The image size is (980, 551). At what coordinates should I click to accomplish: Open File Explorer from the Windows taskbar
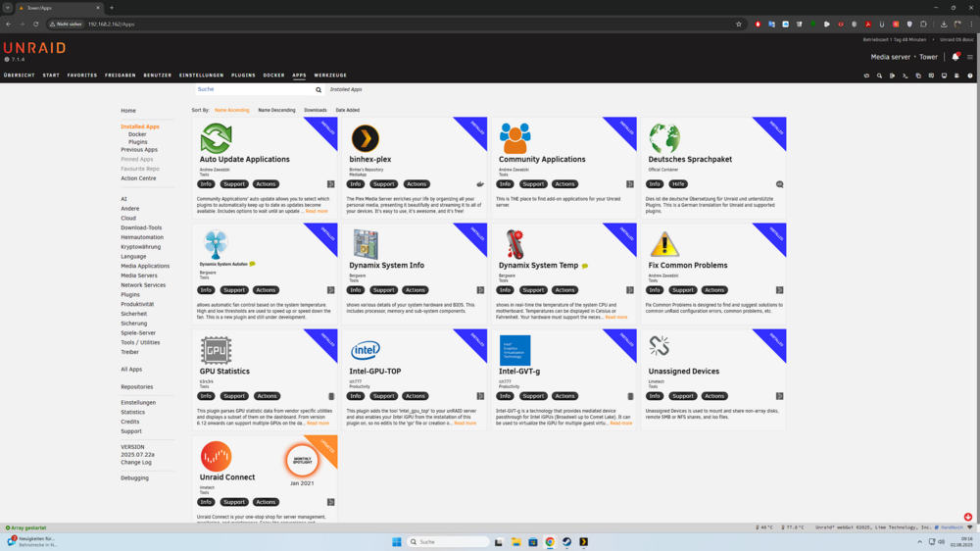pyautogui.click(x=515, y=542)
